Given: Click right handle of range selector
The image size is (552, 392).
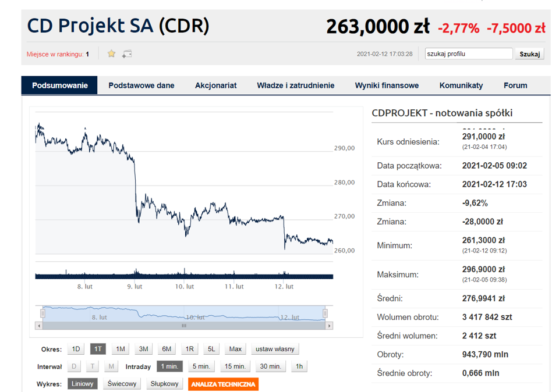Looking at the screenshot, I should click(x=325, y=313).
